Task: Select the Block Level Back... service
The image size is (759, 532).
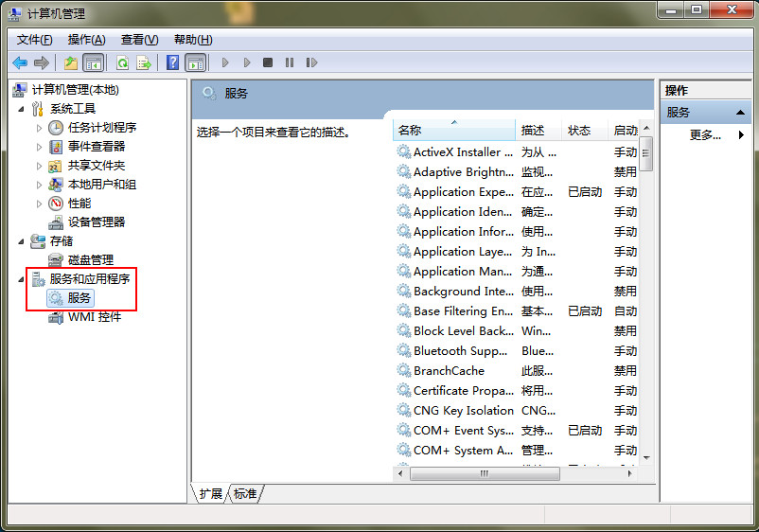Action: [516, 331]
